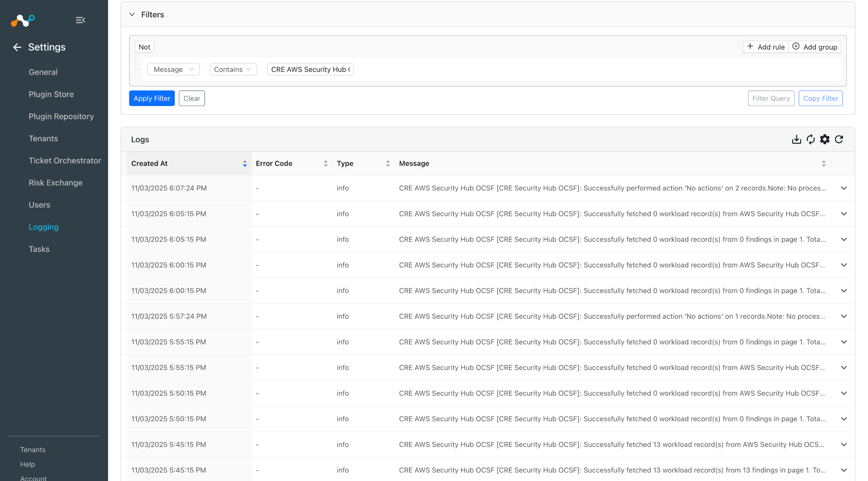868x481 pixels.
Task: Open the Tasks page
Action: click(39, 249)
